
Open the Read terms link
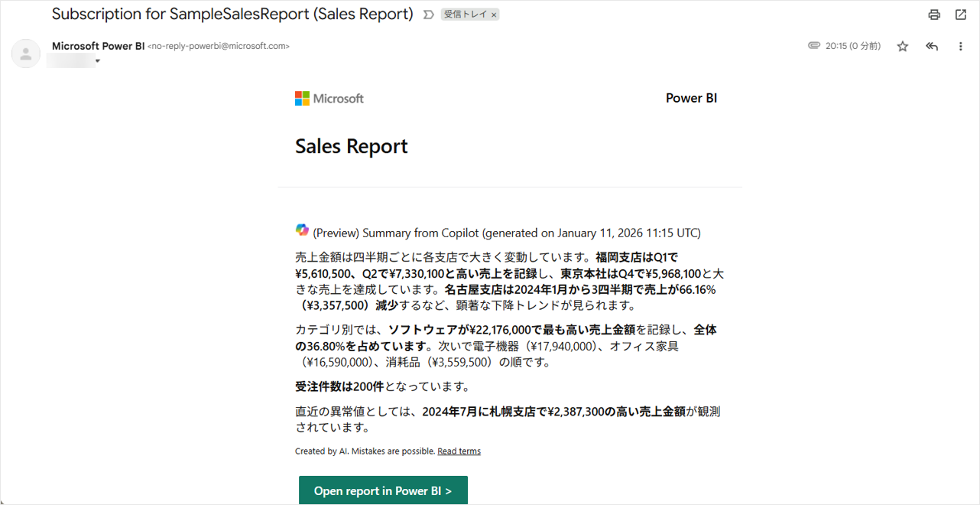459,451
